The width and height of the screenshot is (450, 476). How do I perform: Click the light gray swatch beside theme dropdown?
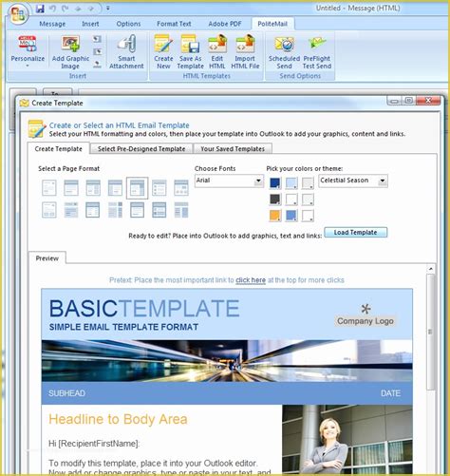point(308,182)
